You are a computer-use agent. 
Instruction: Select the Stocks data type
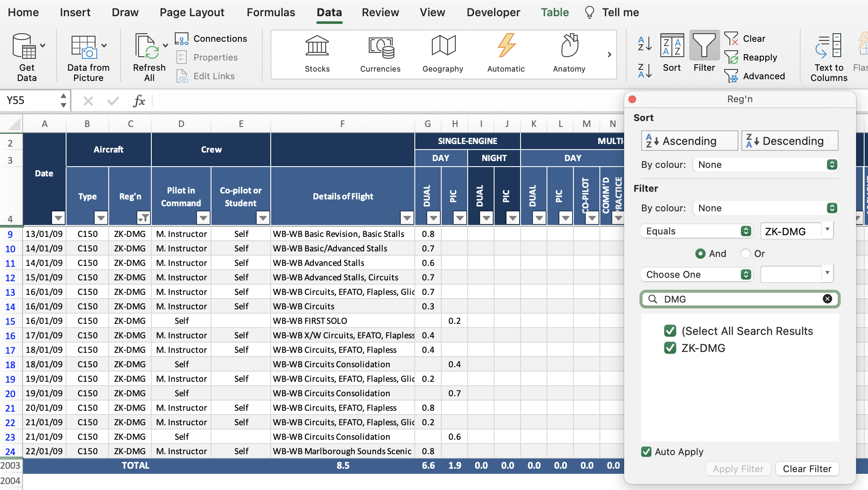[317, 54]
